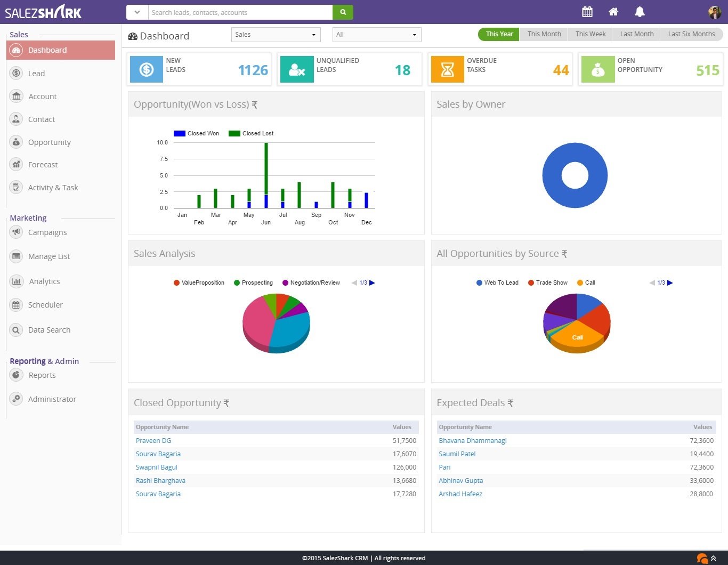Expand the Sales module dropdown

276,35
